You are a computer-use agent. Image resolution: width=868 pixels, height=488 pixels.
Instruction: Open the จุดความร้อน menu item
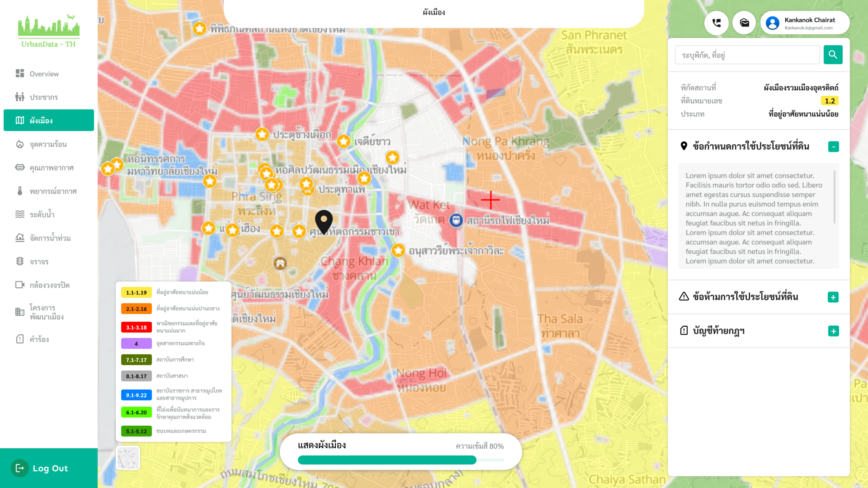tap(48, 144)
